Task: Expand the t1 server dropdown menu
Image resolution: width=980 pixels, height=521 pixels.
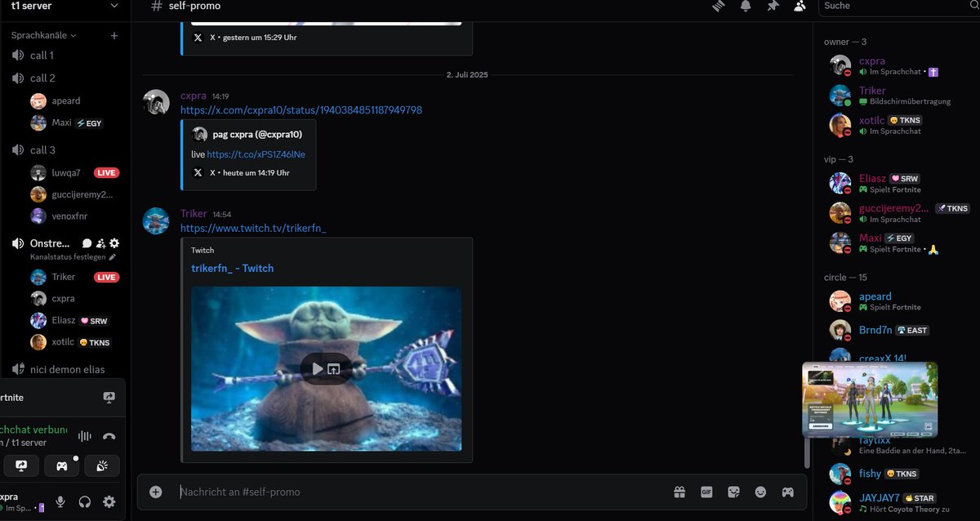Action: [x=114, y=6]
